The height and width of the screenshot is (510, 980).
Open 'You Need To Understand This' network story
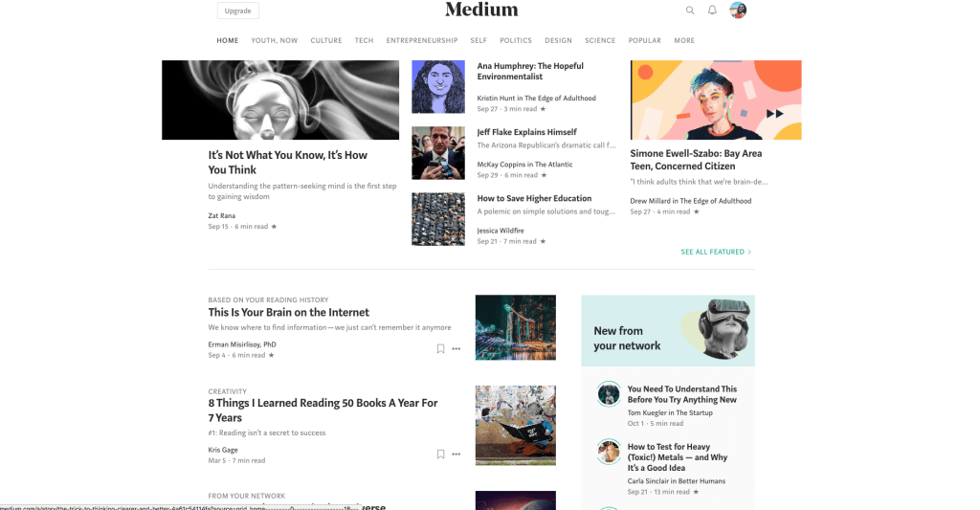tap(681, 394)
